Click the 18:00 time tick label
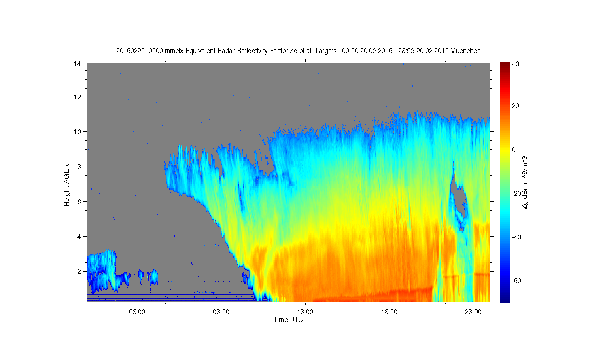This screenshot has width=607, height=364. click(x=389, y=312)
